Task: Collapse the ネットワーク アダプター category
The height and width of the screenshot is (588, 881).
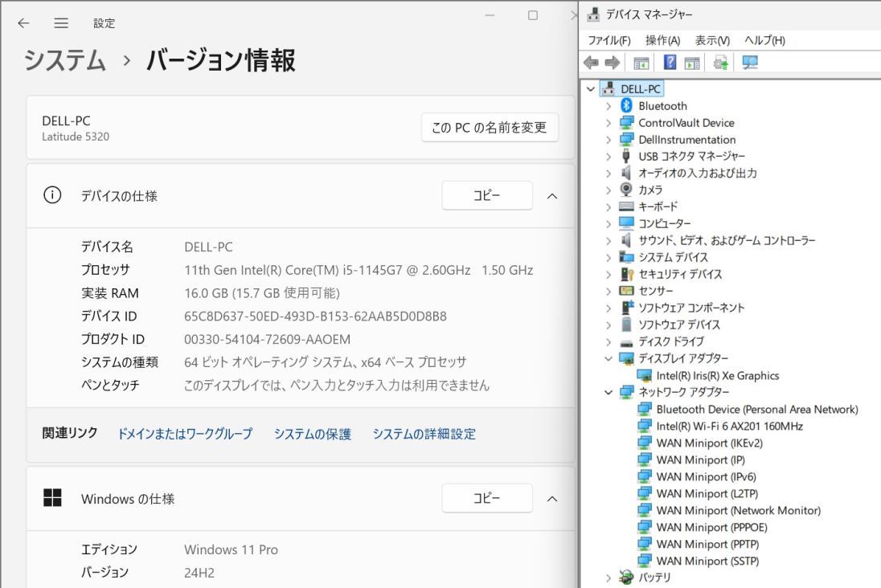Action: (x=609, y=392)
